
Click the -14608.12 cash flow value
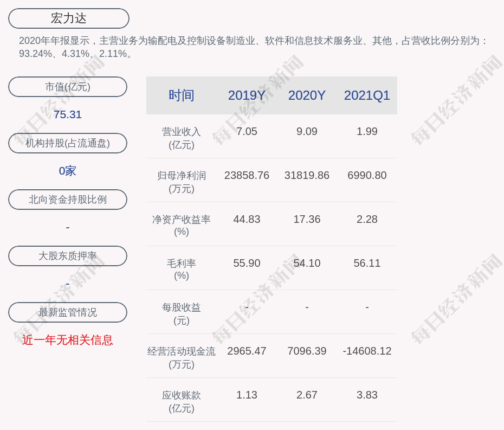(x=367, y=351)
